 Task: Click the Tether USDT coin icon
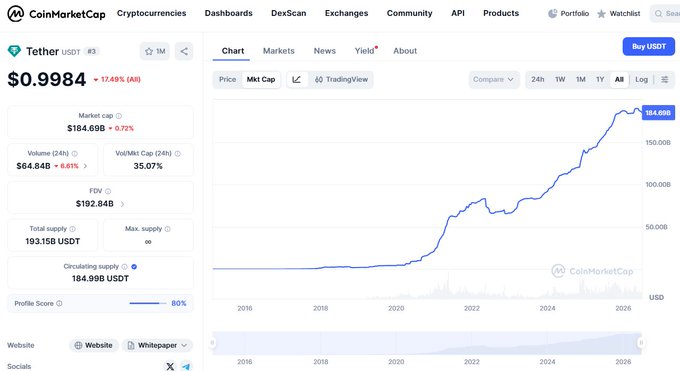(14, 51)
